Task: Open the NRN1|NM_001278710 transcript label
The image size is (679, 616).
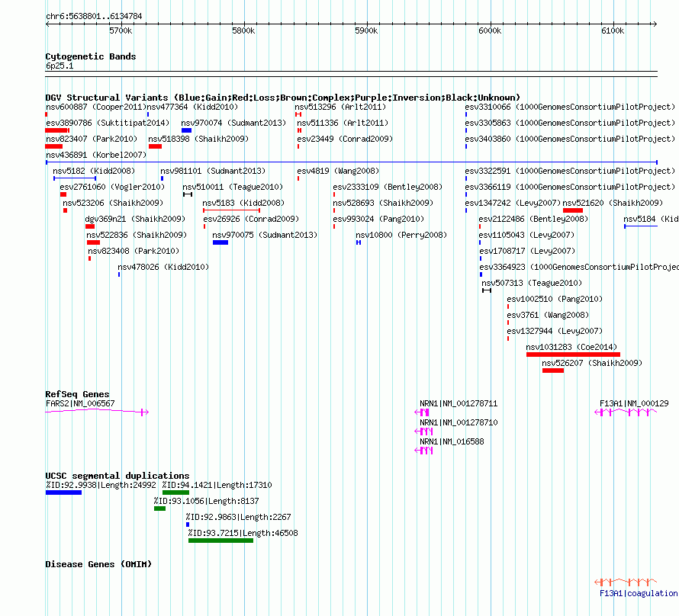Action: (459, 422)
